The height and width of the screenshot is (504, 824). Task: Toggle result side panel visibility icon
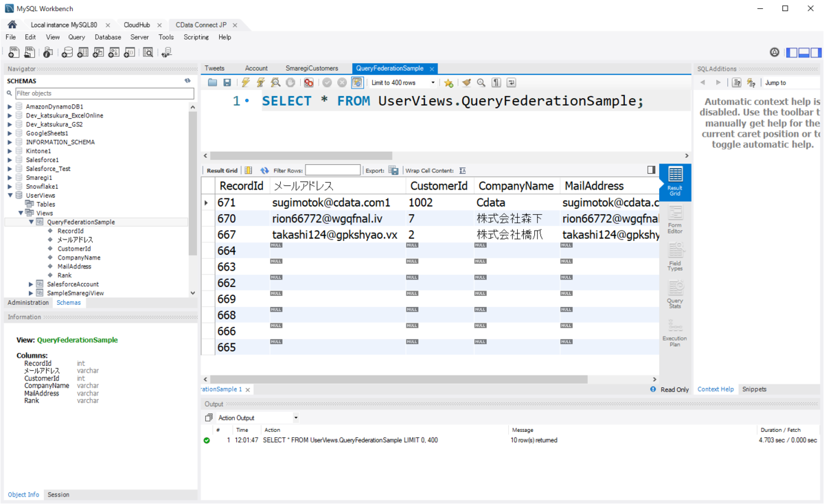point(652,170)
